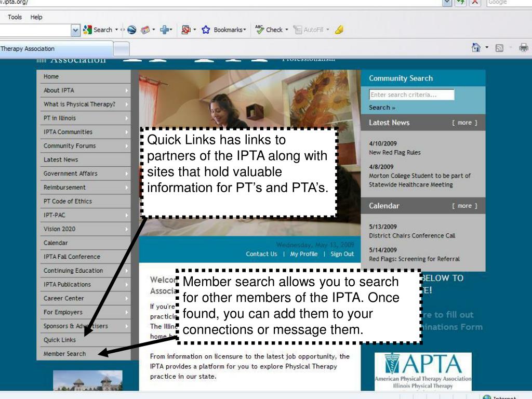
Task: Click the Google toolbar Search button
Action: pyautogui.click(x=97, y=30)
